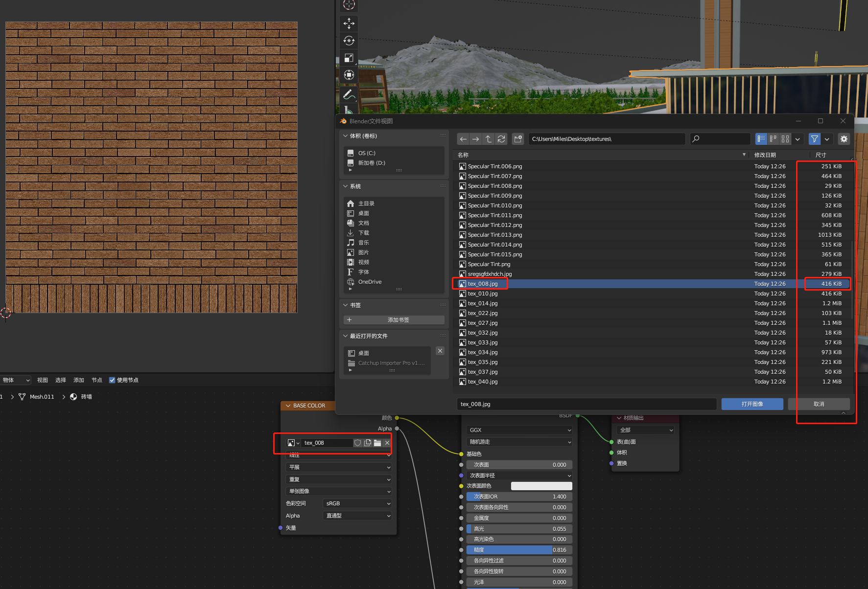
Task: Go up to the parent directory
Action: [489, 139]
